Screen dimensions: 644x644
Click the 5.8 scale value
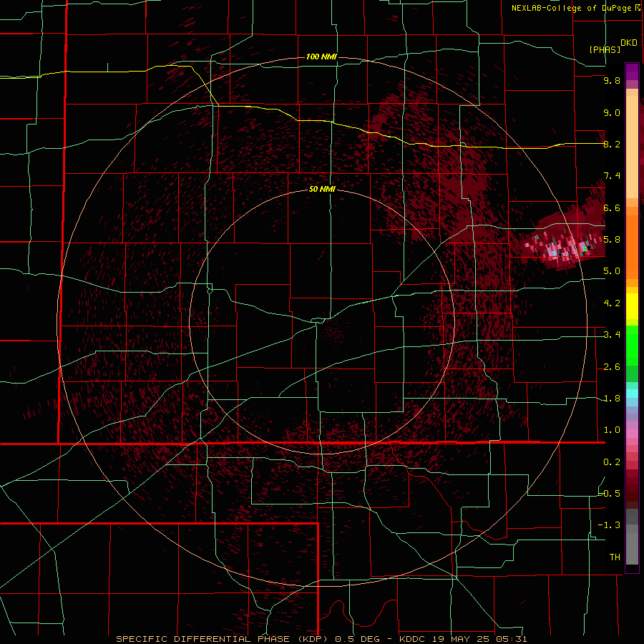click(x=612, y=240)
